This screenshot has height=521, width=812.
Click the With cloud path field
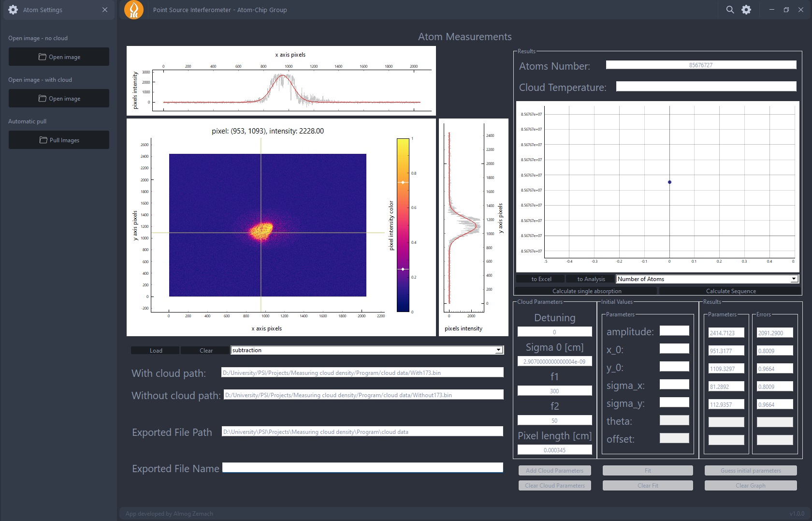(362, 372)
